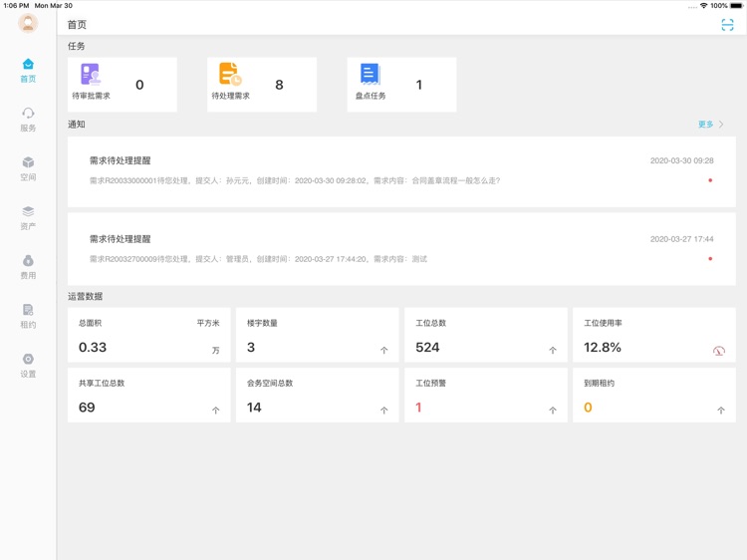Click the arrow in 工位预警 card
The width and height of the screenshot is (747, 560).
pyautogui.click(x=553, y=411)
